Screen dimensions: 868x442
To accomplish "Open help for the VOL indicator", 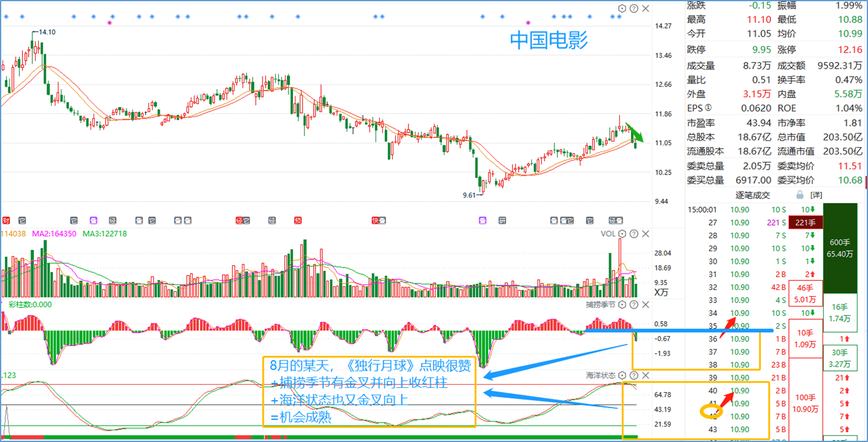I will click(634, 234).
